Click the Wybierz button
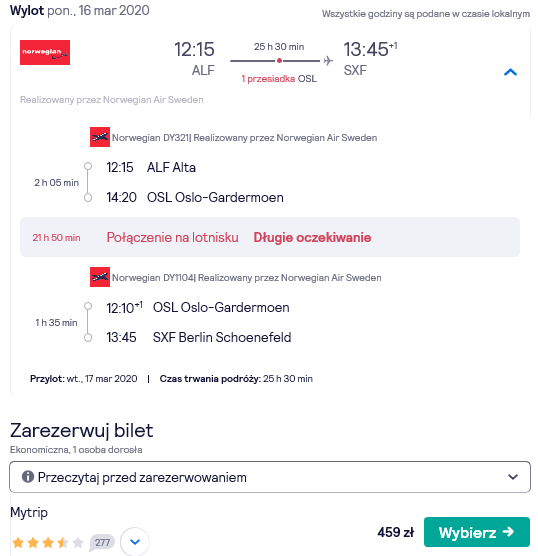Image resolution: width=538 pixels, height=556 pixels. tap(477, 532)
